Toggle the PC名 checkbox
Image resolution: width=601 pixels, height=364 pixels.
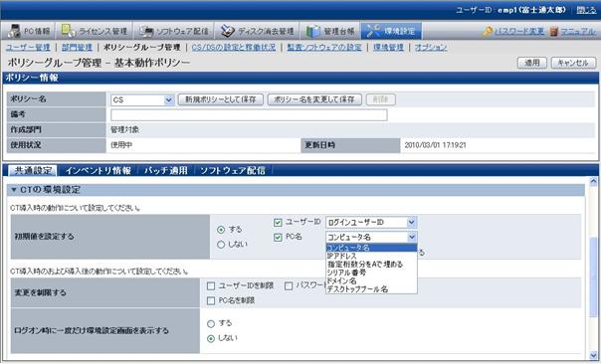278,237
